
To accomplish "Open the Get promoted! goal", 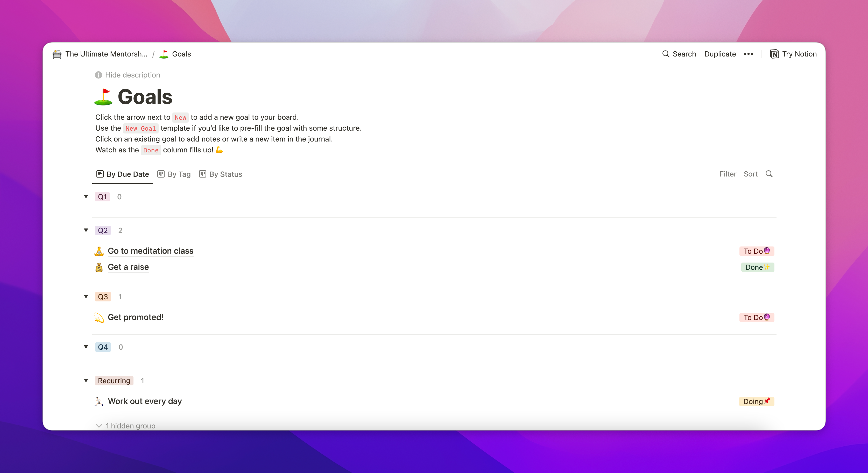I will tap(136, 317).
